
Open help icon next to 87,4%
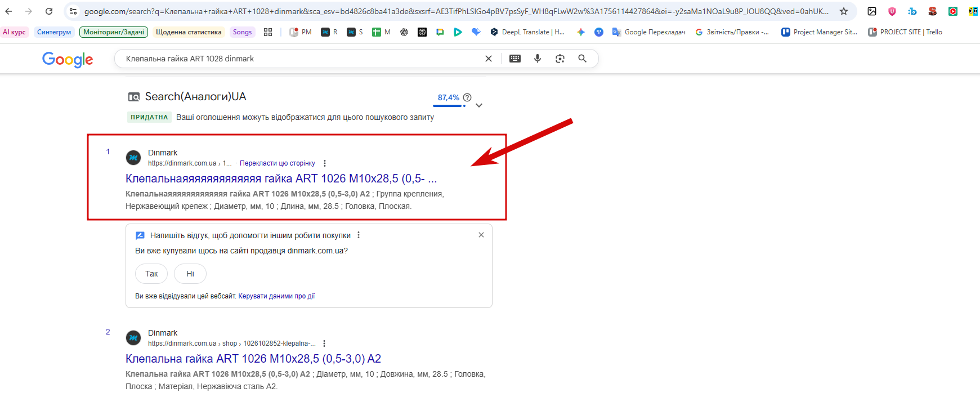point(467,97)
